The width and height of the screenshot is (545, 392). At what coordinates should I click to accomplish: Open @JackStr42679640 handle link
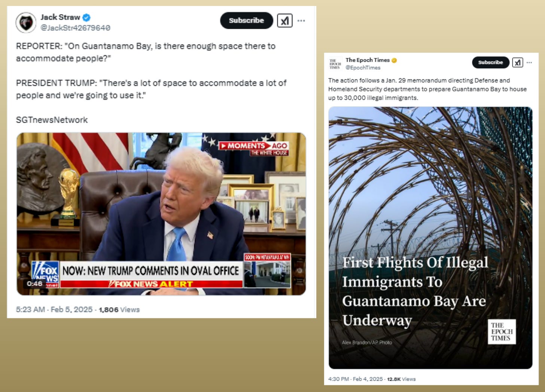(75, 28)
